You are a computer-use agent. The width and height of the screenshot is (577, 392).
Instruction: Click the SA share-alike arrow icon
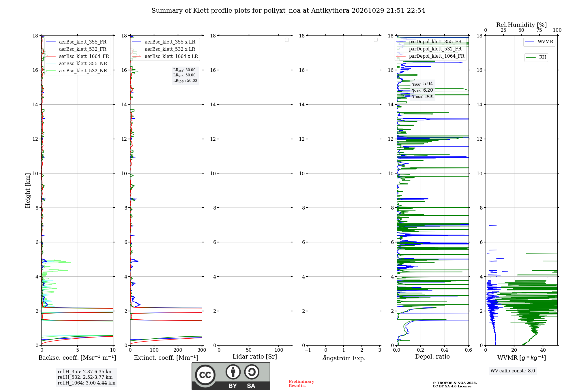252,372
